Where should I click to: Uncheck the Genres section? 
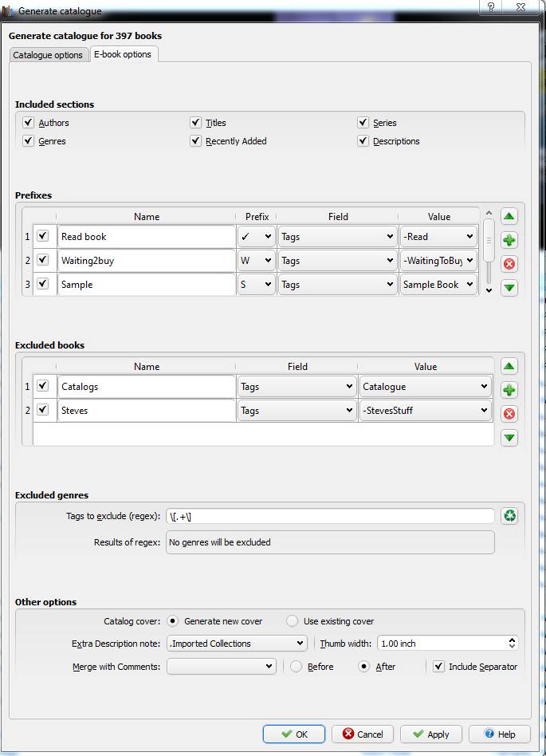tap(28, 141)
